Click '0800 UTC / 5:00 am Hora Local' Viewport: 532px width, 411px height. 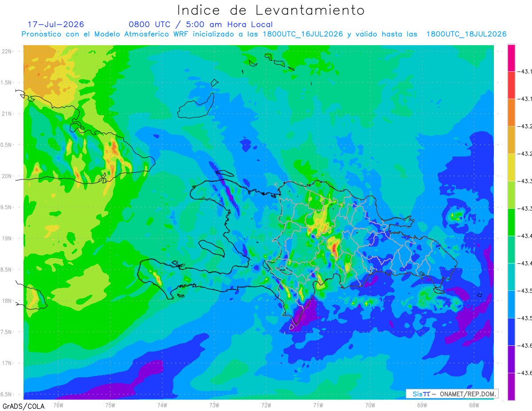tap(200, 25)
